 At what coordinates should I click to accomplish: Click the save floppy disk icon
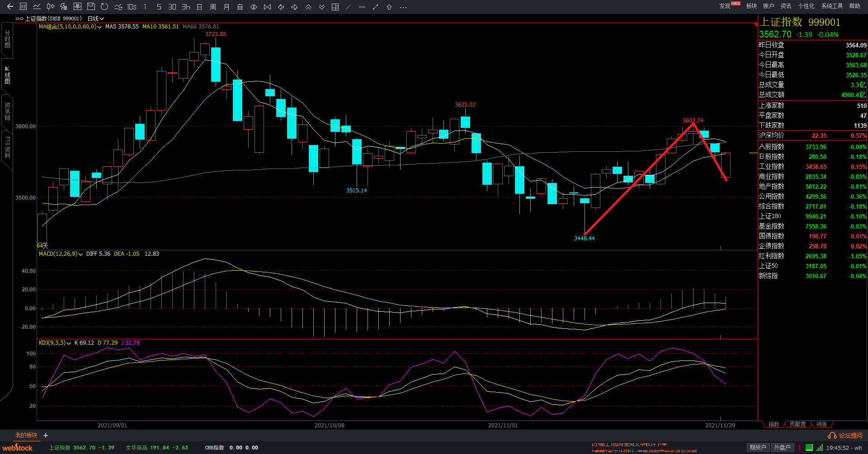pos(91,7)
